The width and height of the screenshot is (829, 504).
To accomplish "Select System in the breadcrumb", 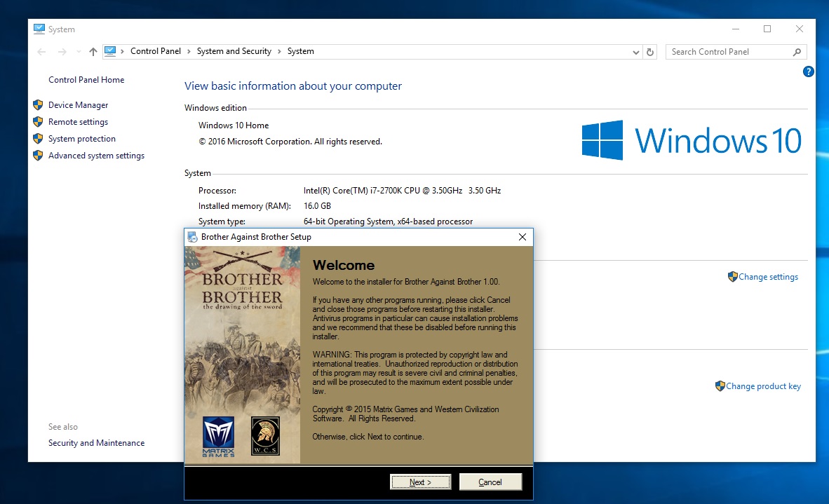I will (301, 51).
